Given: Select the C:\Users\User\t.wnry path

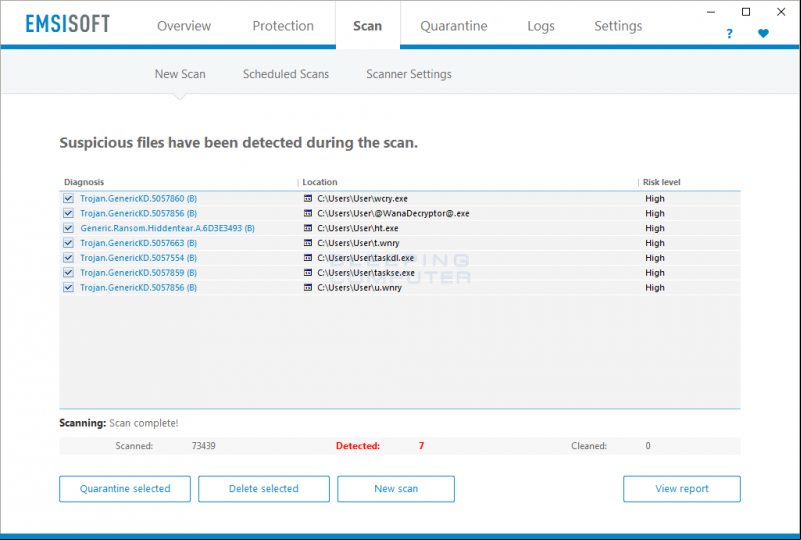Looking at the screenshot, I should pyautogui.click(x=358, y=243).
